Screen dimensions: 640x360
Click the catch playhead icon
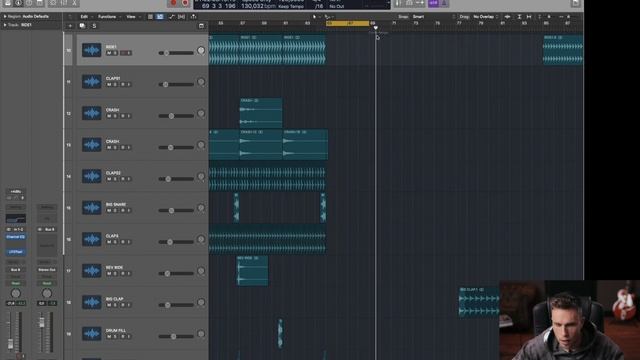point(193,17)
